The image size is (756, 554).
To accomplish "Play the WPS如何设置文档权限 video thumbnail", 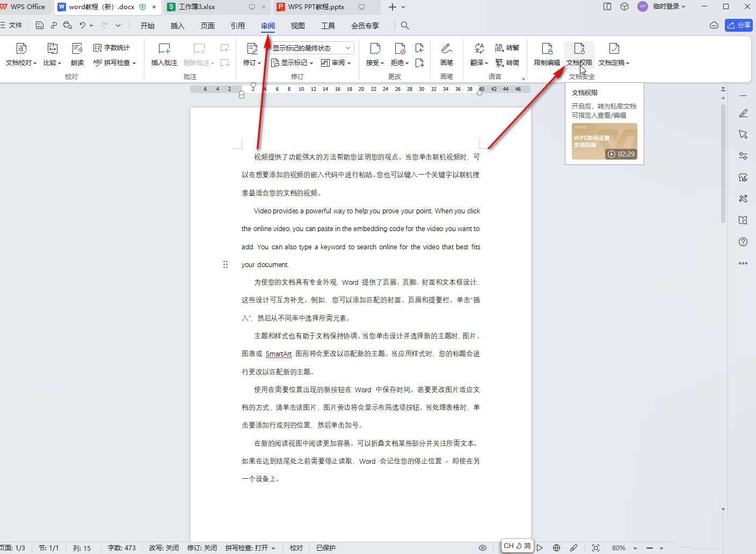I will 605,141.
